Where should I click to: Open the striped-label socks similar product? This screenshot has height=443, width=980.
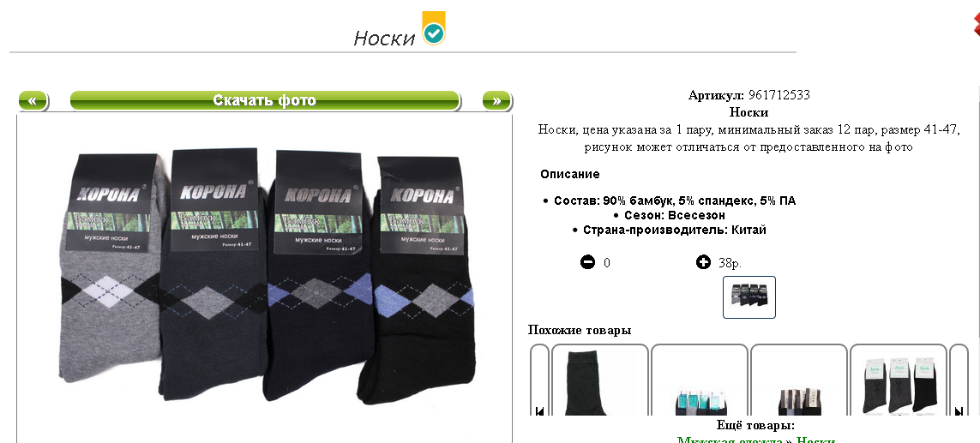tap(799, 380)
